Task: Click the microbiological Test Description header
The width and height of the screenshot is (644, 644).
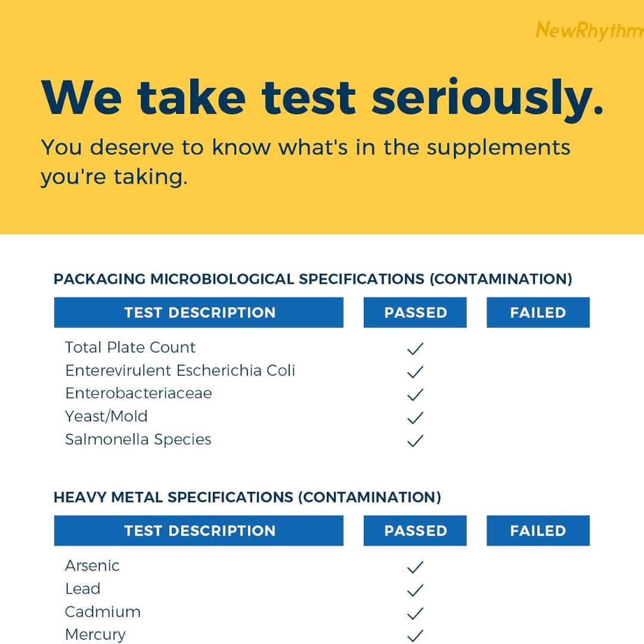Action: pyautogui.click(x=199, y=312)
